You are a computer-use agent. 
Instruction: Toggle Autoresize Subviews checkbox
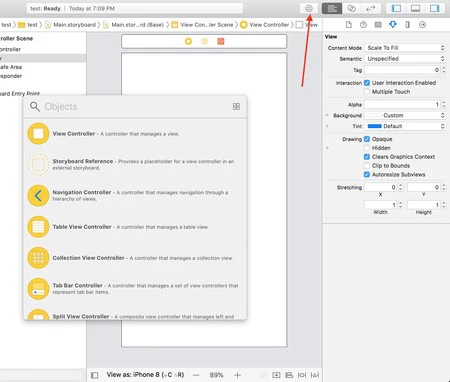coord(367,174)
